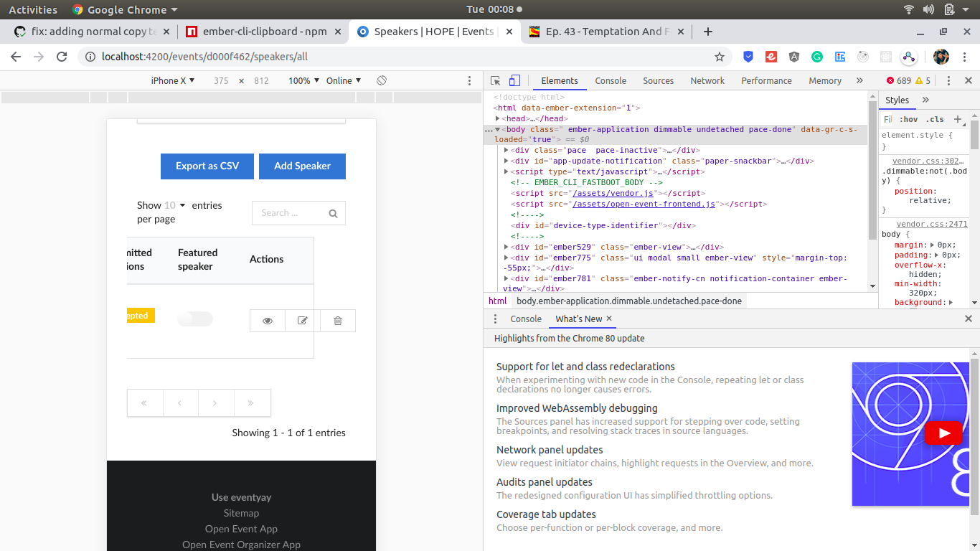
Task: Open the Console drawer tab
Action: (x=526, y=319)
